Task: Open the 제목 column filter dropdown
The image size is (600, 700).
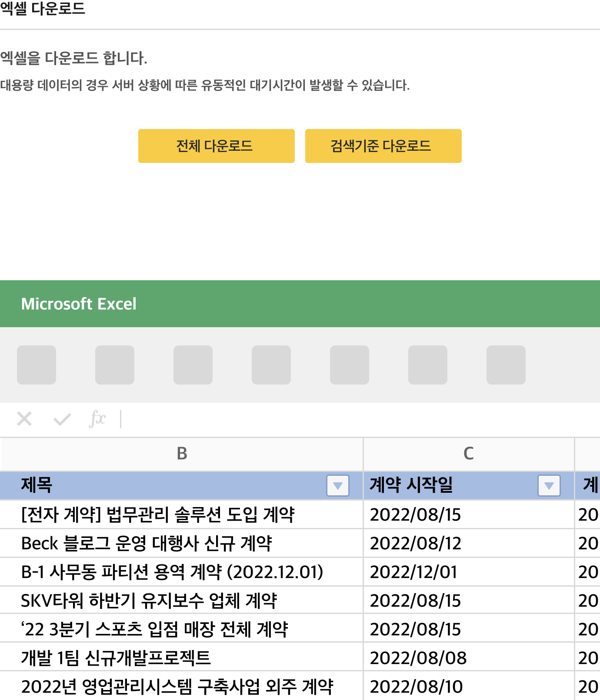Action: point(338,485)
